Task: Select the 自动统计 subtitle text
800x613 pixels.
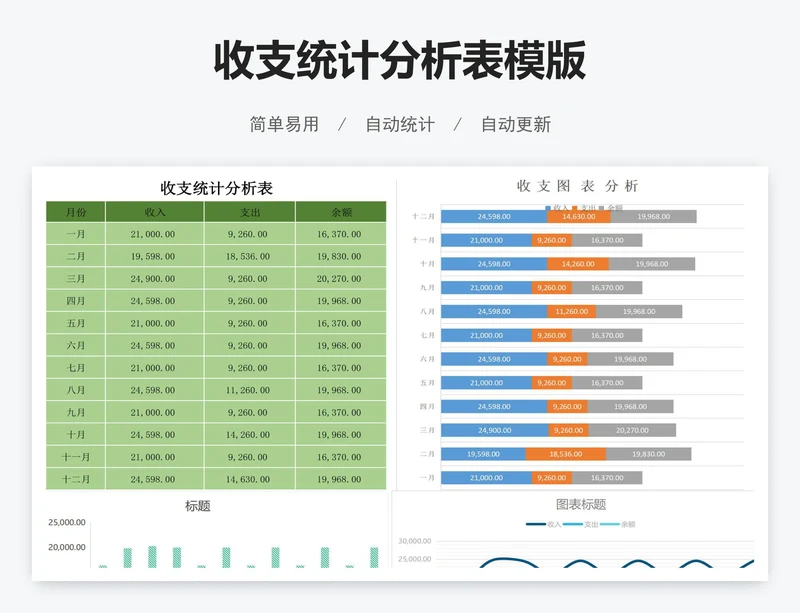Action: tap(400, 125)
